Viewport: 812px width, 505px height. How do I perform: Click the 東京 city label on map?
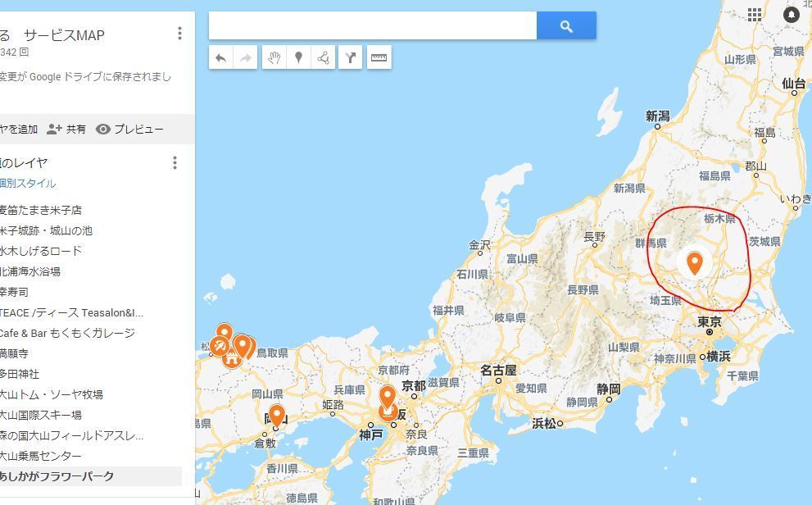point(709,321)
